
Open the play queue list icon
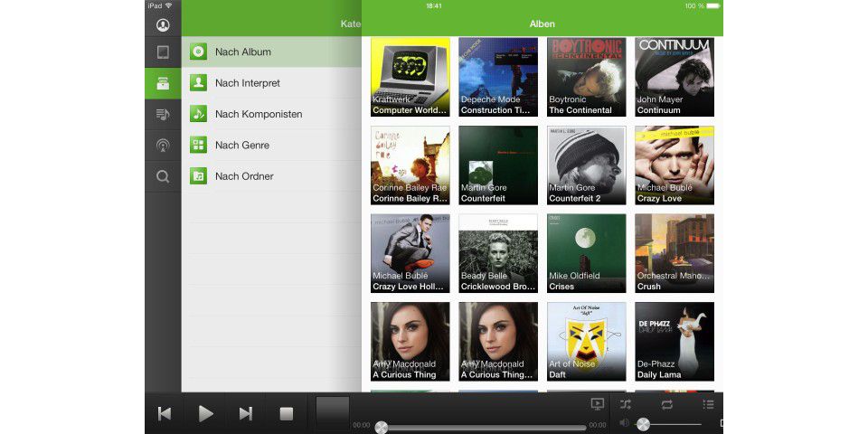[709, 405]
